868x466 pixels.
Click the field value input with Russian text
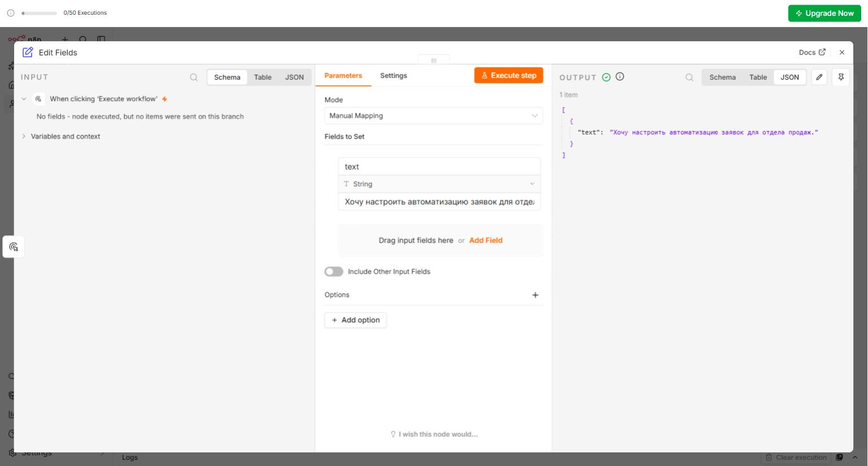(x=439, y=201)
